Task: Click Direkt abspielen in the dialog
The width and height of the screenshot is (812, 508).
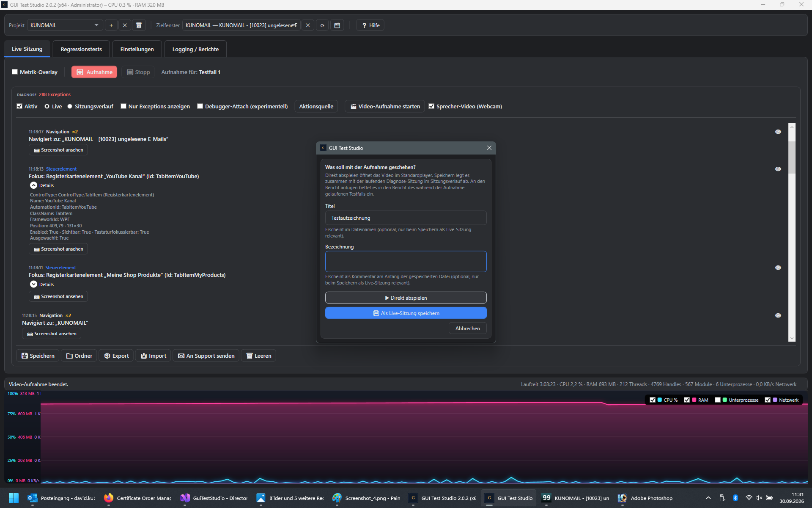Action: tap(406, 298)
